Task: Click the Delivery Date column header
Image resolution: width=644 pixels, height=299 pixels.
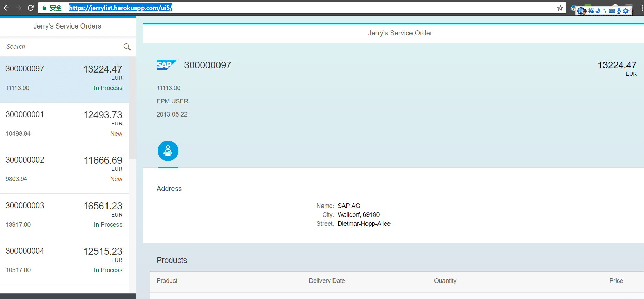Action: (x=327, y=281)
